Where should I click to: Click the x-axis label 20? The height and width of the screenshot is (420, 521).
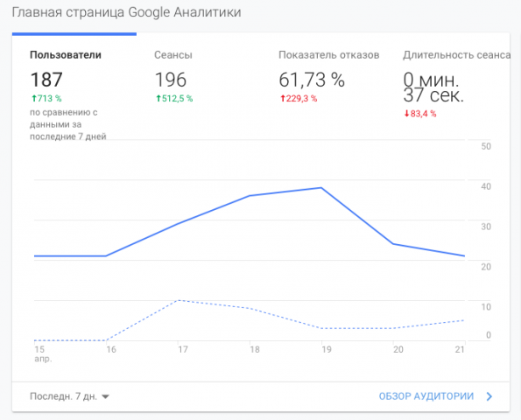398,350
